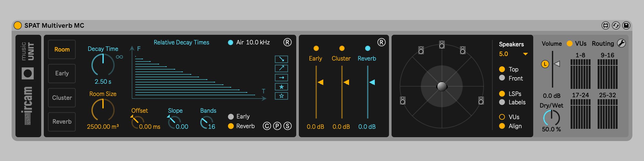The image size is (644, 161).
Task: Click the Cluster 0.0 dB value
Action: [341, 127]
